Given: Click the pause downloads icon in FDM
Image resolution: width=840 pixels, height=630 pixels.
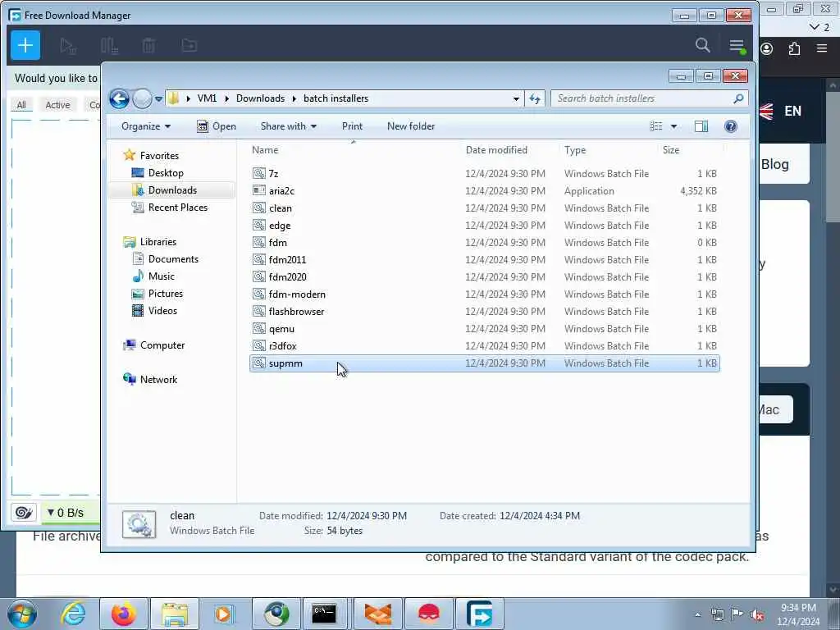Looking at the screenshot, I should [x=109, y=46].
